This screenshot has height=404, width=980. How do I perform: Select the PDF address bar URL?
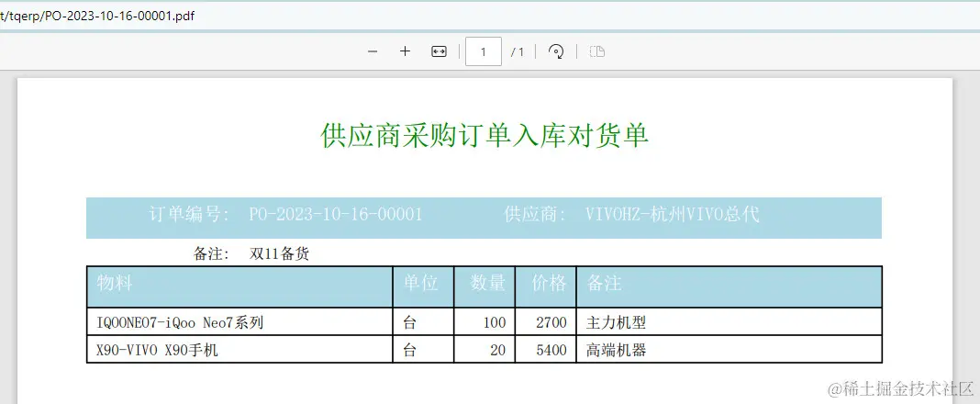[97, 17]
